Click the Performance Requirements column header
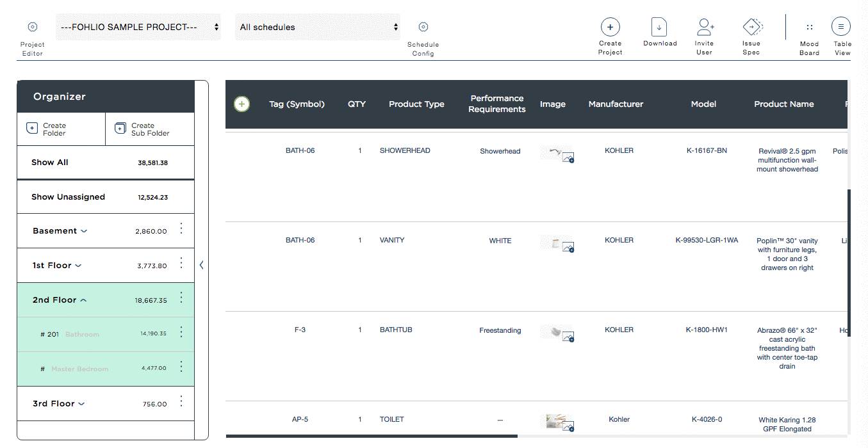The image size is (868, 448). pyautogui.click(x=497, y=104)
